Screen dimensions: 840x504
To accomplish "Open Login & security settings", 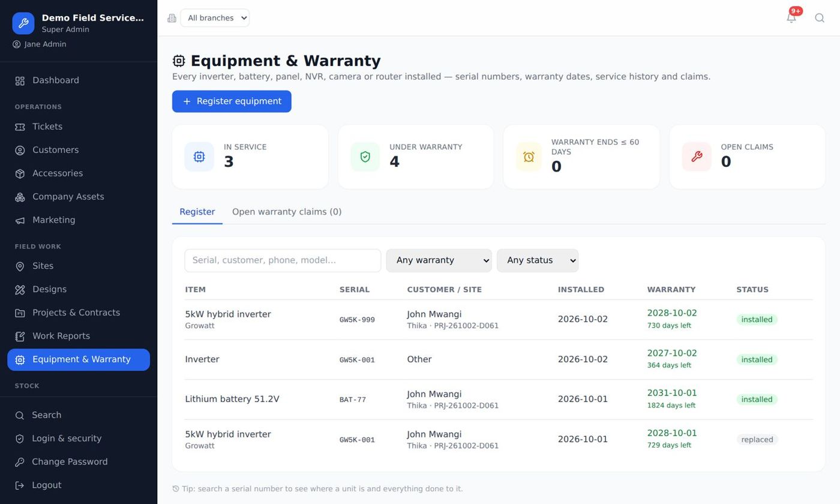I will click(79, 439).
